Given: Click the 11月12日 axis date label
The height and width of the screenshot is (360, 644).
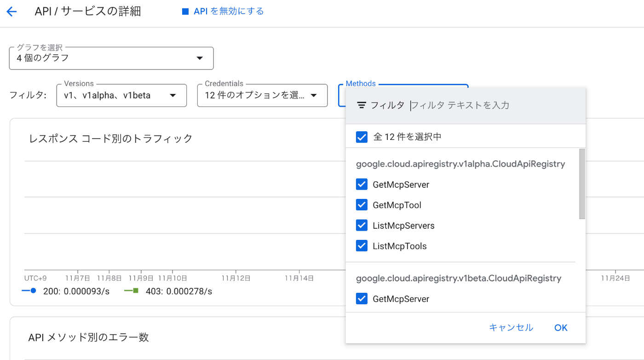Looking at the screenshot, I should [236, 278].
